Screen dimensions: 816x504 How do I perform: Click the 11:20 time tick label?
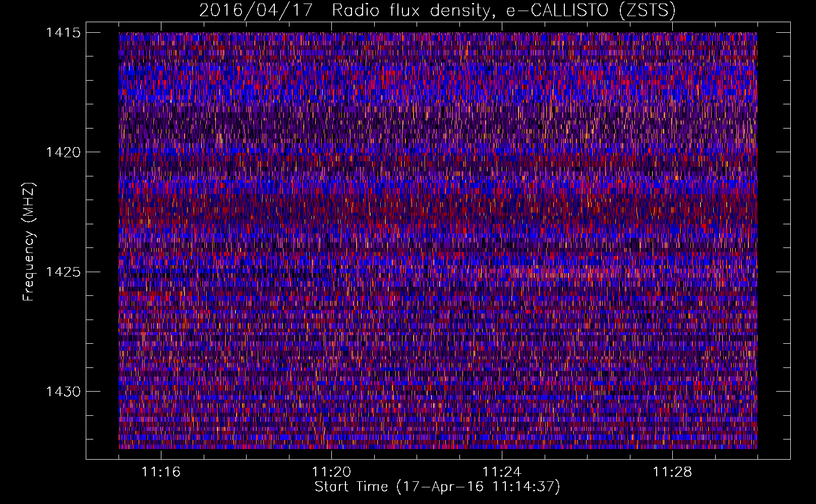pyautogui.click(x=331, y=472)
